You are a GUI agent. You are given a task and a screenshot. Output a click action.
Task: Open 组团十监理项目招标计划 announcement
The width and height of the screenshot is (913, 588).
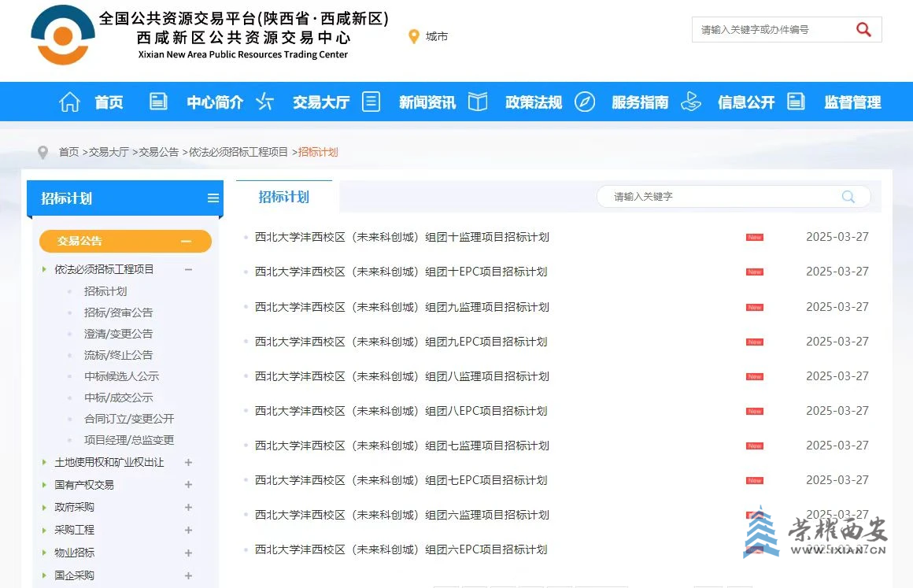(401, 237)
